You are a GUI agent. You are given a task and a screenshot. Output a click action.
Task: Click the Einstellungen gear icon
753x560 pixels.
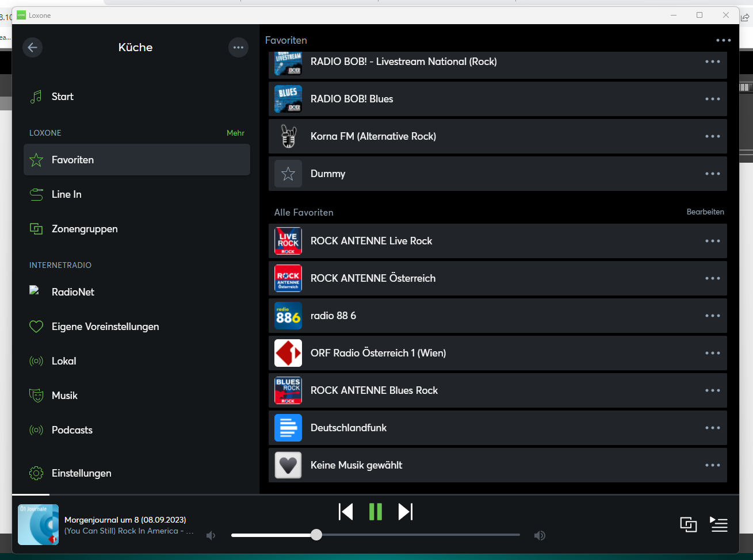pos(36,473)
